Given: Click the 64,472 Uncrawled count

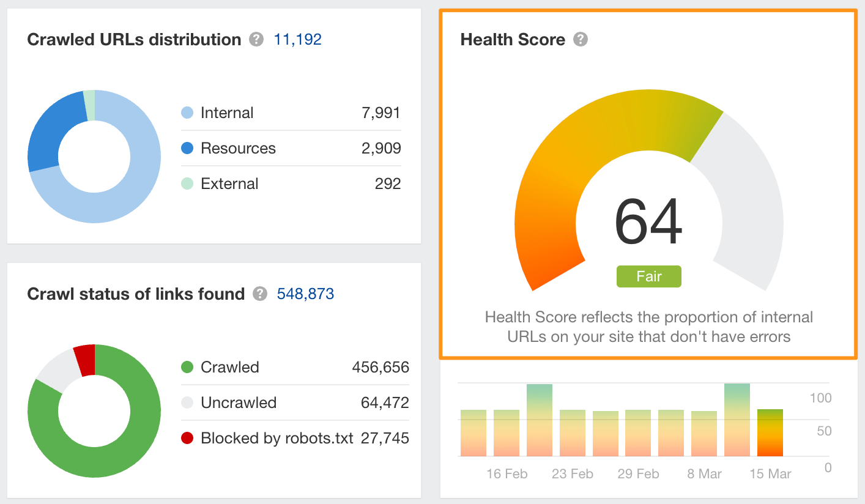Looking at the screenshot, I should point(385,403).
